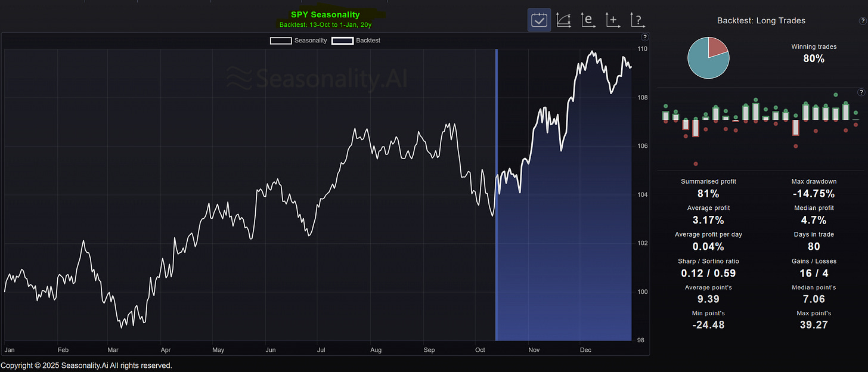Click the 80 days in trade value

814,247
